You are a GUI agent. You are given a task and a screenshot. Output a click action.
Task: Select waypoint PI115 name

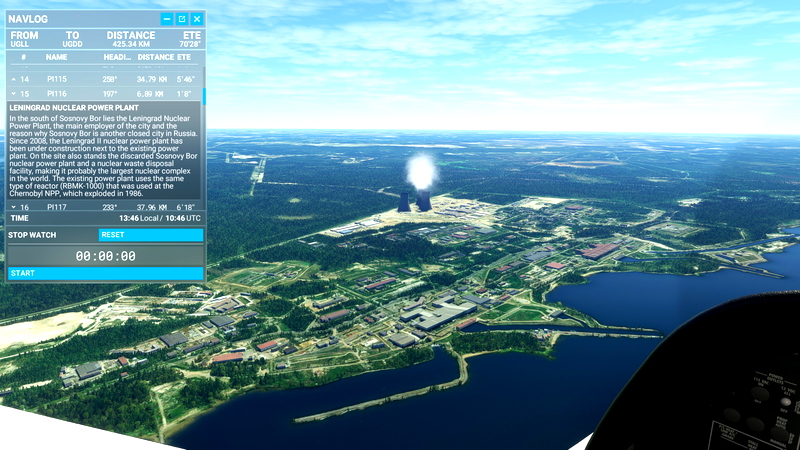(x=57, y=79)
